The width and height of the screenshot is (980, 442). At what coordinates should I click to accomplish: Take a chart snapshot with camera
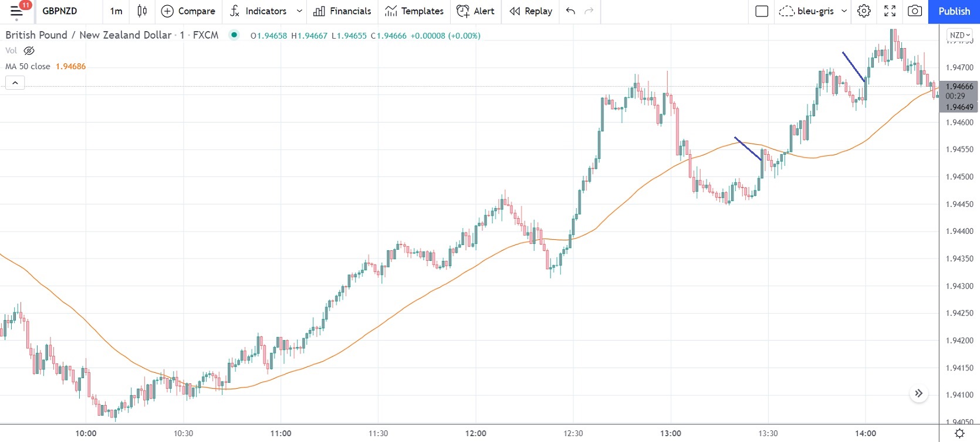pyautogui.click(x=914, y=11)
